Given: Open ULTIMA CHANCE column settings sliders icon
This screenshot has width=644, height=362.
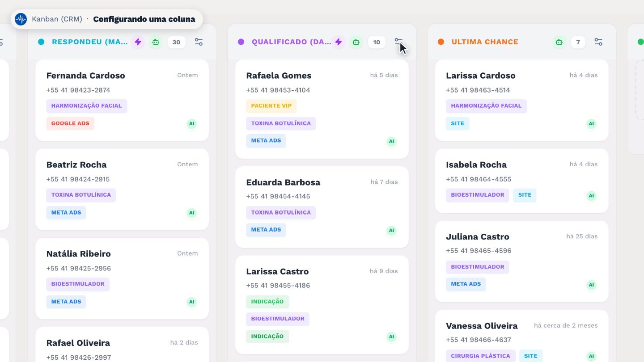Looking at the screenshot, I should tap(598, 42).
